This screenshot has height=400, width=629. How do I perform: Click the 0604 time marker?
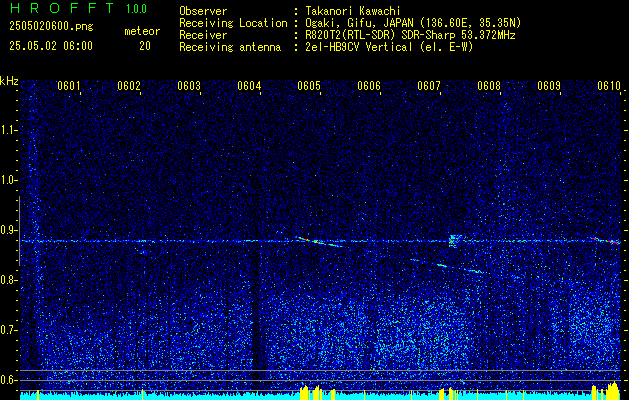pyautogui.click(x=249, y=85)
